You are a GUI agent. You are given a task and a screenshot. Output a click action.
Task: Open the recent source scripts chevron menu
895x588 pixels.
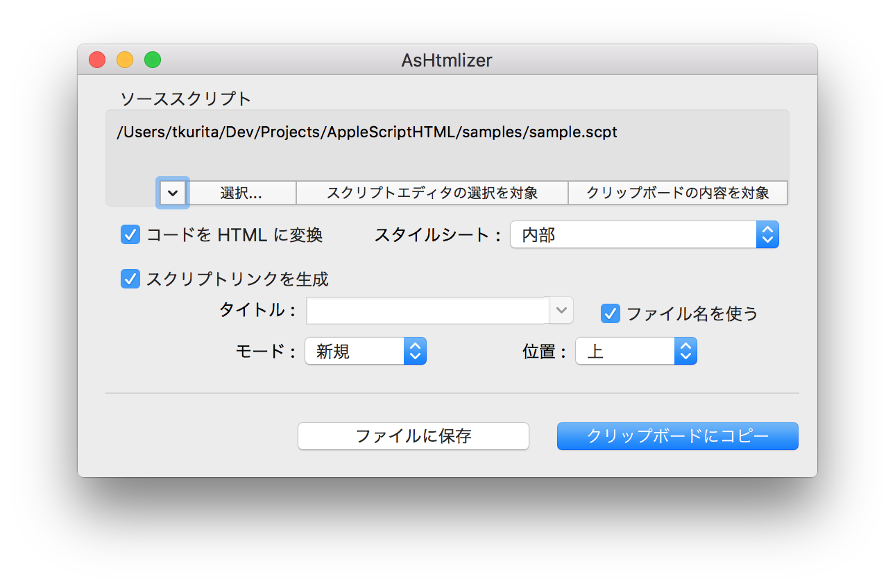173,193
